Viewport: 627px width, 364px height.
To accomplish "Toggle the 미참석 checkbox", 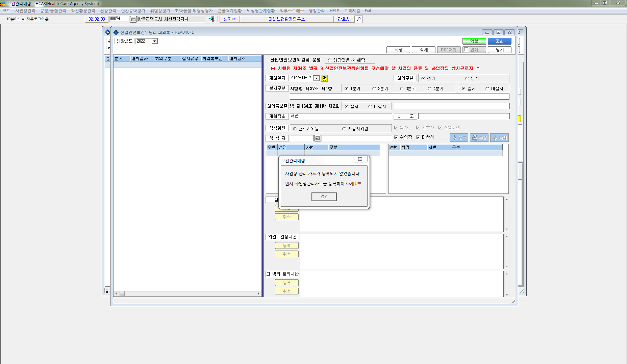I will coord(418,137).
